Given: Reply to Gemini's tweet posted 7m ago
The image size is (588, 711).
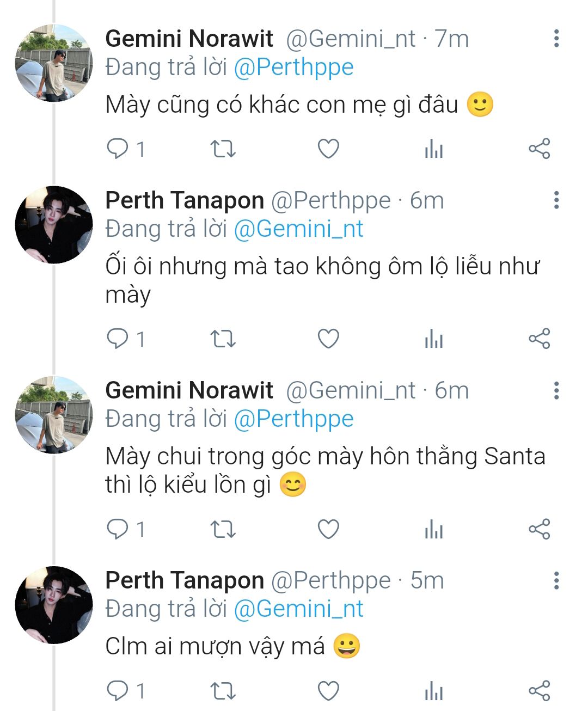Looking at the screenshot, I should click(x=118, y=149).
